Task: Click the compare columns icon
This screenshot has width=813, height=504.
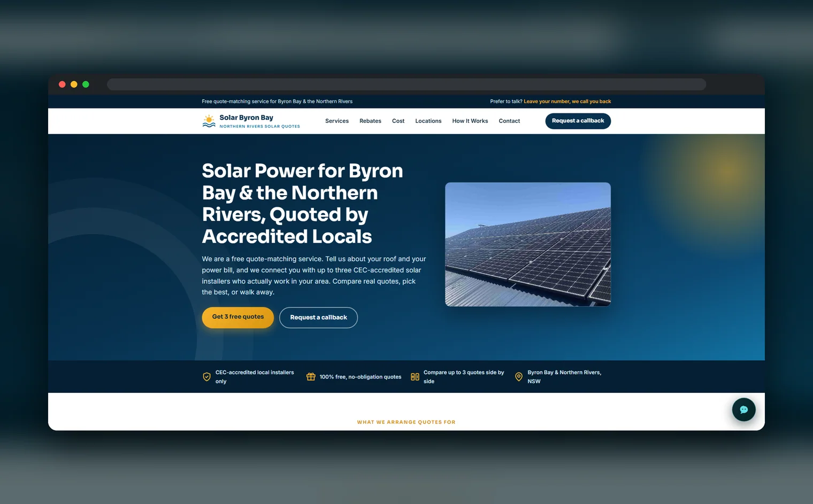Action: tap(415, 377)
